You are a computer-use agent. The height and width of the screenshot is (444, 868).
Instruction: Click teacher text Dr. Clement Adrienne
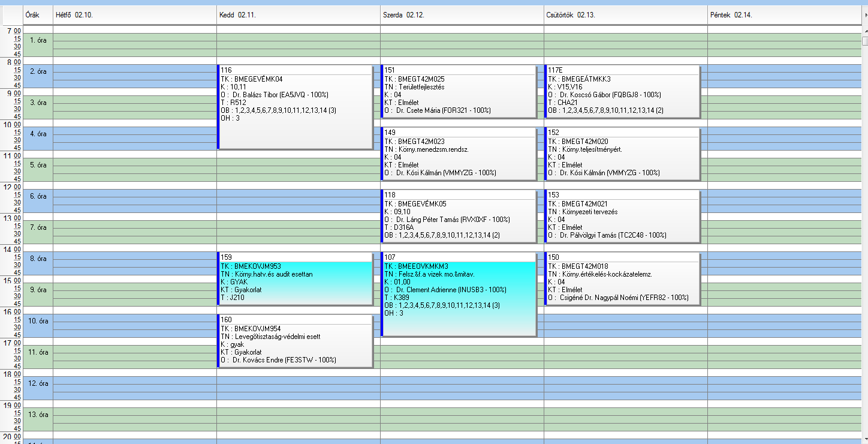point(426,290)
